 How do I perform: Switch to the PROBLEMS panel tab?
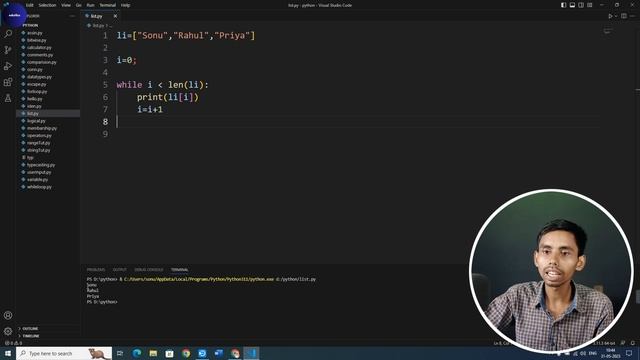96,270
